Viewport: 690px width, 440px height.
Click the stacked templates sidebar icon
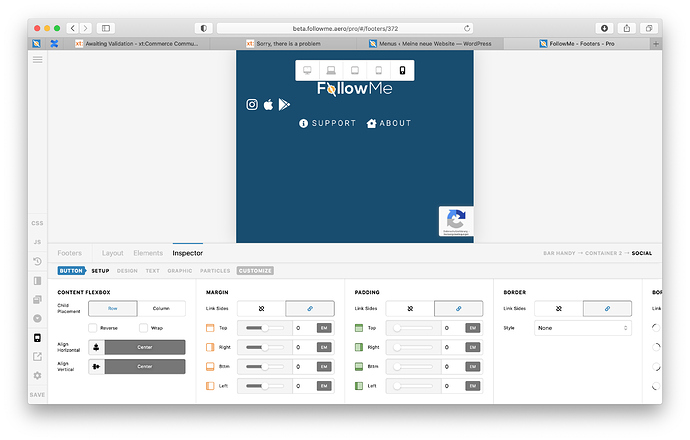[x=37, y=300]
